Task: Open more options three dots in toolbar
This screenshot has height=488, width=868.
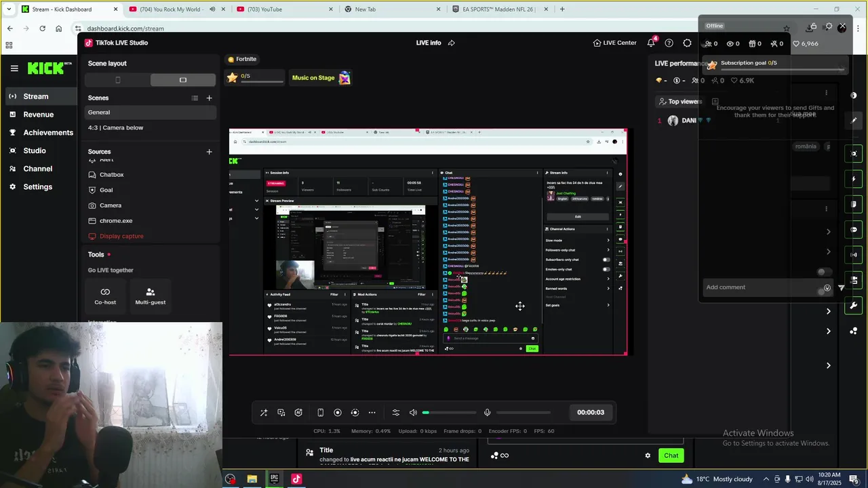Action: click(x=372, y=413)
